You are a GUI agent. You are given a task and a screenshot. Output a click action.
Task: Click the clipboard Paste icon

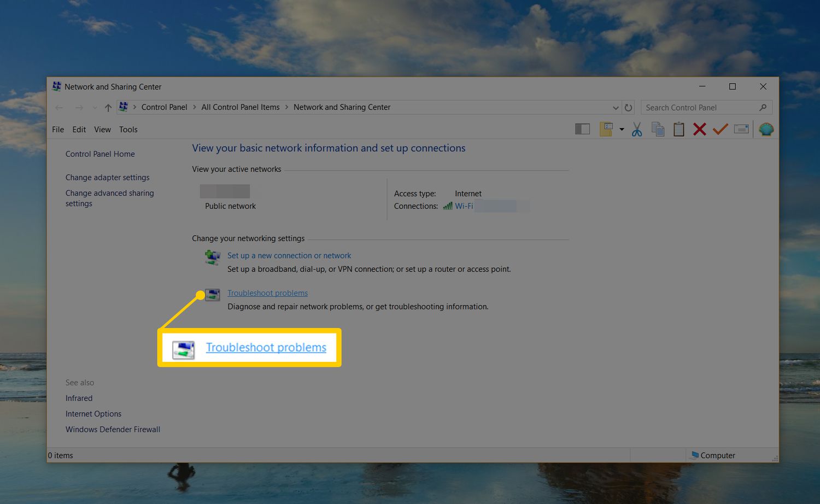pos(678,130)
